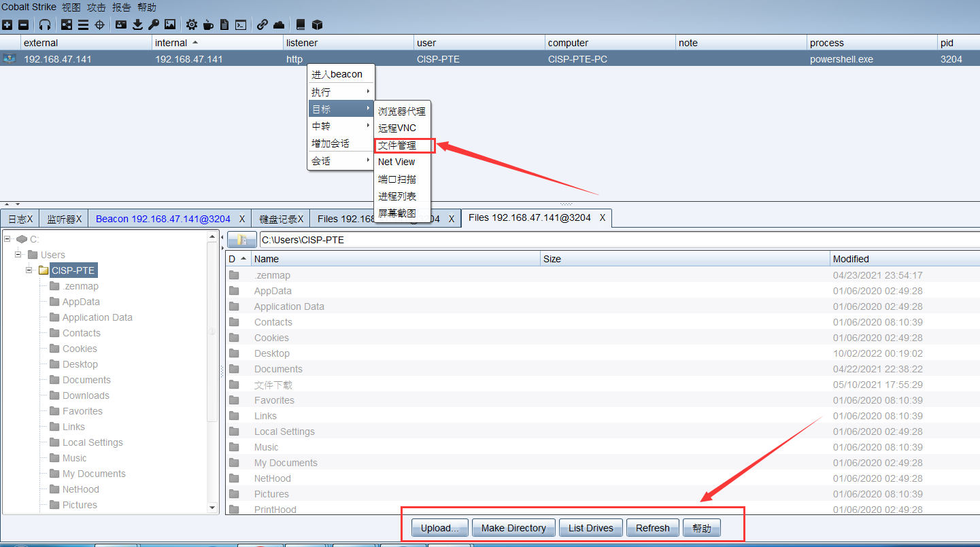Image resolution: width=980 pixels, height=547 pixels.
Task: Click the 目标 submenu entry in context menu
Action: click(x=341, y=109)
